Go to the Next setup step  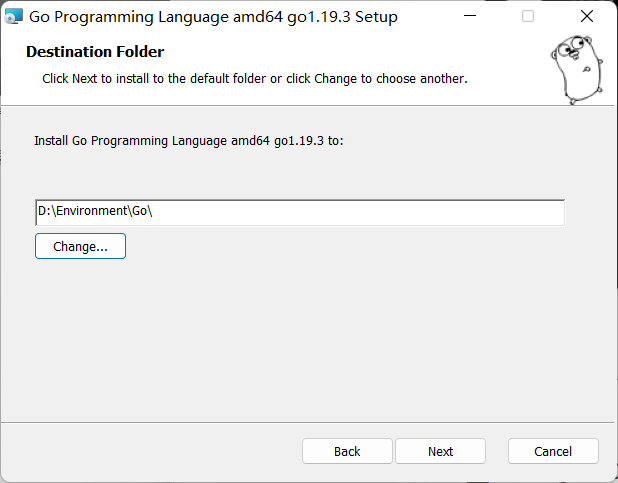440,451
